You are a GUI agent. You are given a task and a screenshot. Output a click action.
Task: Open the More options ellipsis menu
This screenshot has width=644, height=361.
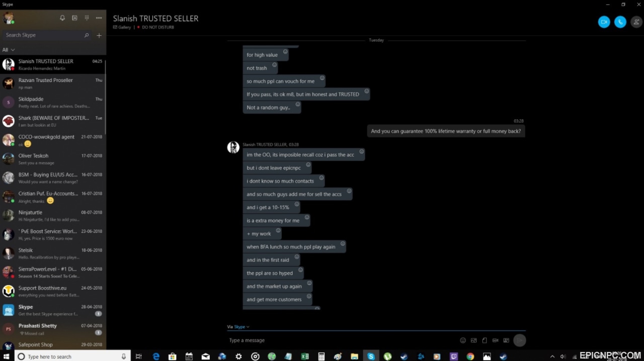tap(99, 18)
